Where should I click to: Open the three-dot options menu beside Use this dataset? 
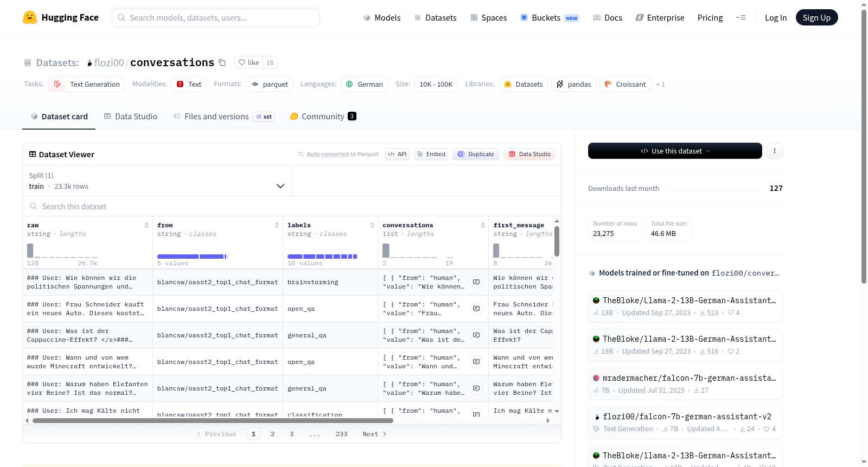tap(775, 151)
